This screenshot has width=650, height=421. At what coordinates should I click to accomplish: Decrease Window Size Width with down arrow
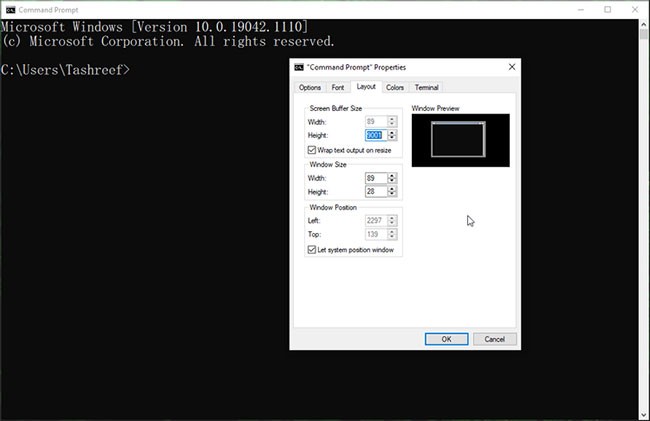(392, 183)
